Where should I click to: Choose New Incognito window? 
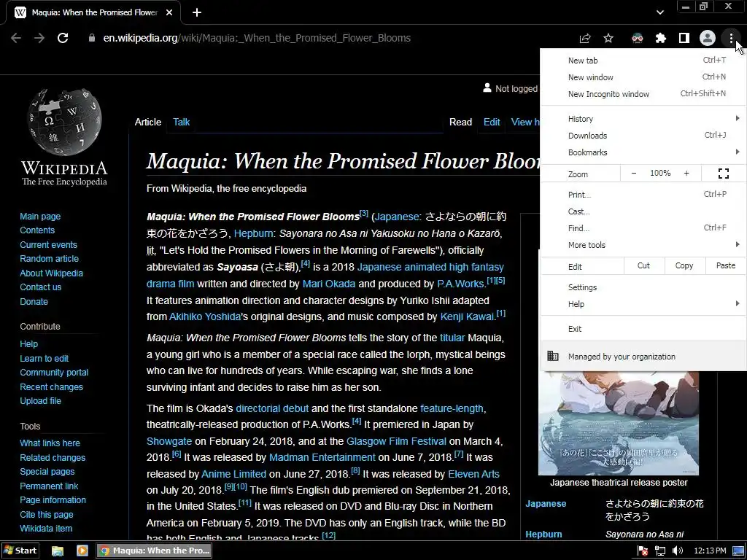pyautogui.click(x=643, y=94)
